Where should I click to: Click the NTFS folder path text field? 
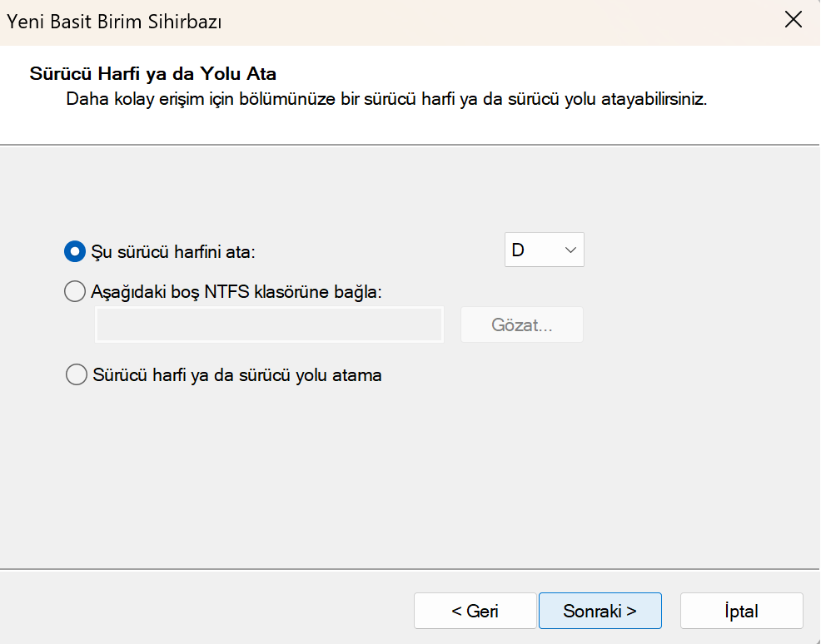pyautogui.click(x=269, y=324)
